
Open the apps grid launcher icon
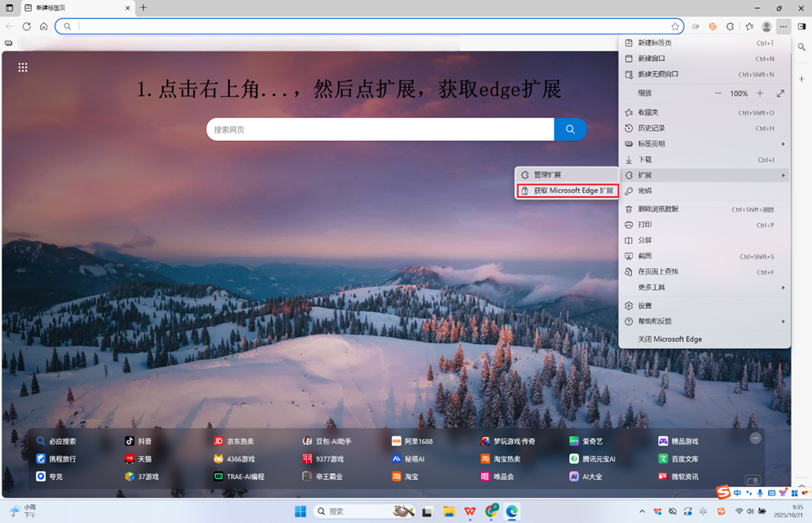point(23,68)
